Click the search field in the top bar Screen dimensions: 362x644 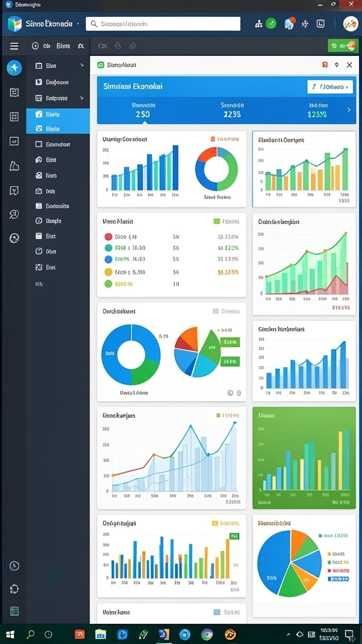point(163,24)
